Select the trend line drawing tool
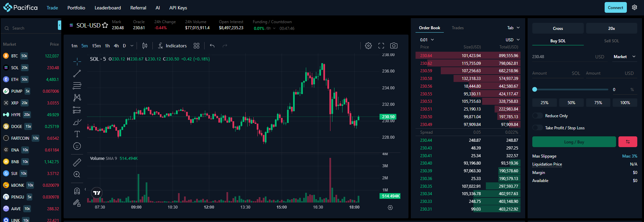Screen dimensions: 644x222 77,74
